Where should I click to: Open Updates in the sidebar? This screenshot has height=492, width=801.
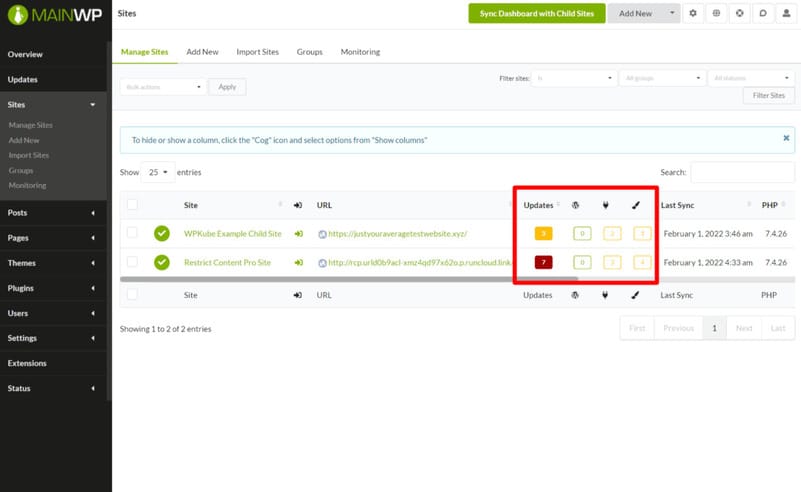coord(54,79)
